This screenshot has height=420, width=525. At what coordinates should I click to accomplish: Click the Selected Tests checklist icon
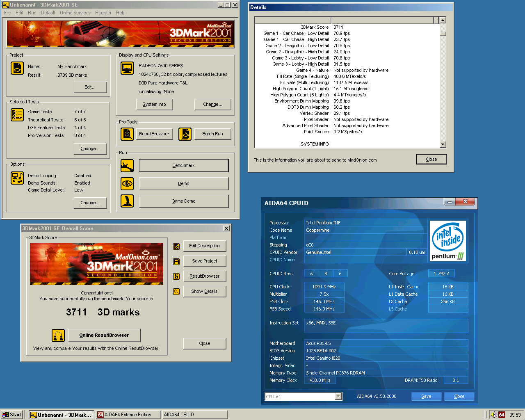17,115
